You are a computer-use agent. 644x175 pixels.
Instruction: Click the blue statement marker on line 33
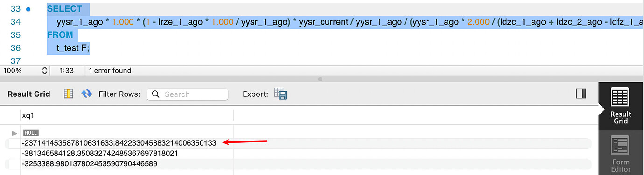click(28, 9)
